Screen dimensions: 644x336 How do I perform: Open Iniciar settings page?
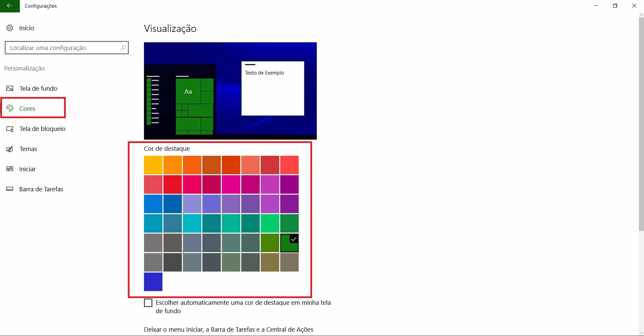click(x=28, y=169)
